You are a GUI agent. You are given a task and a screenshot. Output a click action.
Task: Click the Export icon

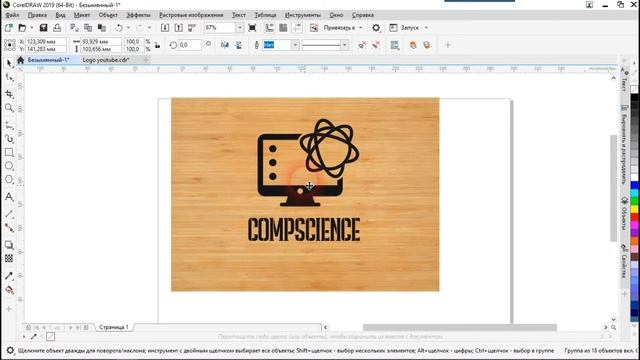(x=178, y=28)
